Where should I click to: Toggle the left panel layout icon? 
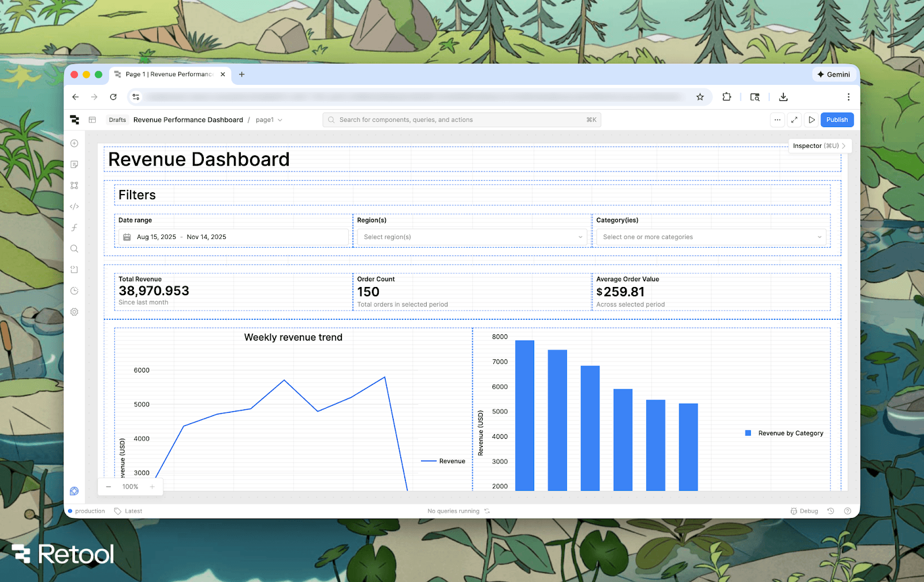point(92,120)
